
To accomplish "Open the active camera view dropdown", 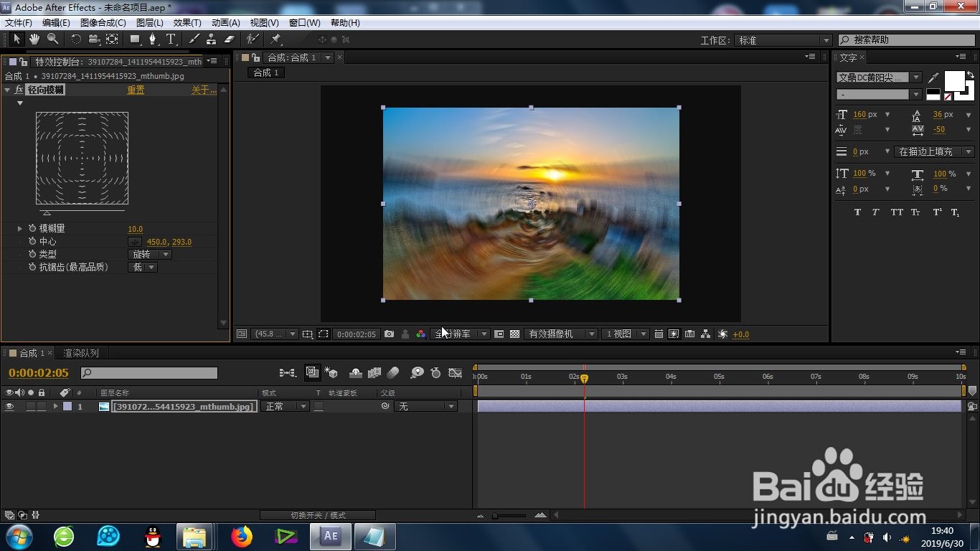I will pos(561,334).
